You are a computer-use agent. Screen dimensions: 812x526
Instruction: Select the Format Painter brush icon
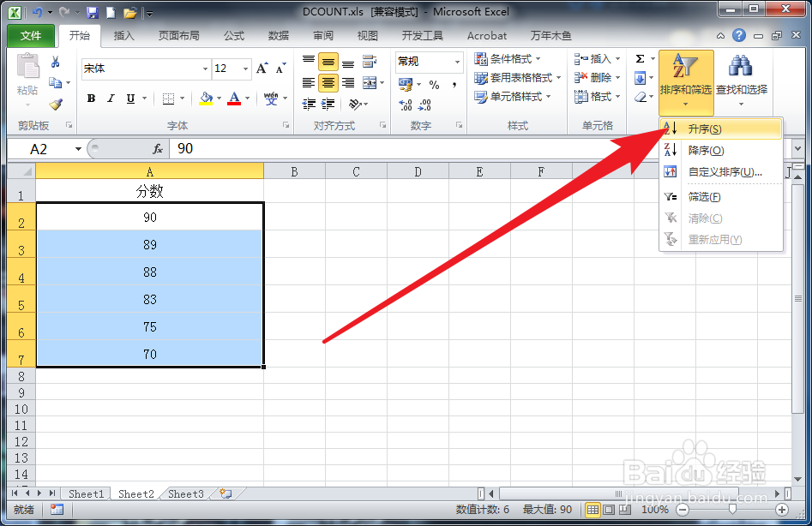[x=56, y=105]
